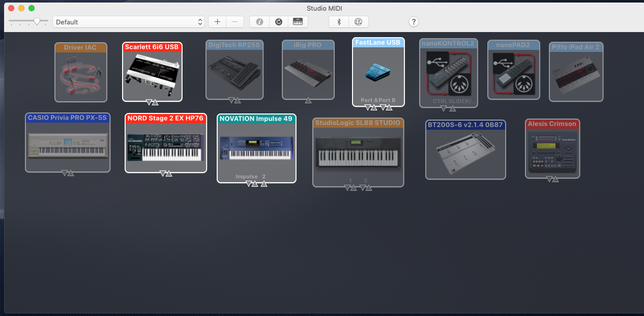Click the iRig PRO port connector arrow
The height and width of the screenshot is (316, 644).
[308, 101]
